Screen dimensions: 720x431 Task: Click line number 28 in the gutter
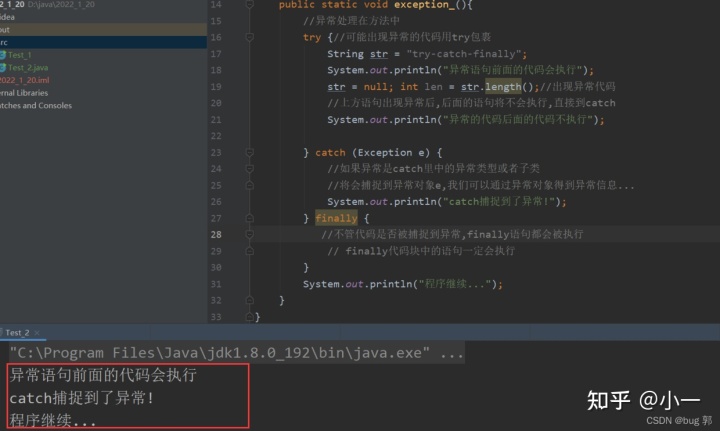point(216,235)
